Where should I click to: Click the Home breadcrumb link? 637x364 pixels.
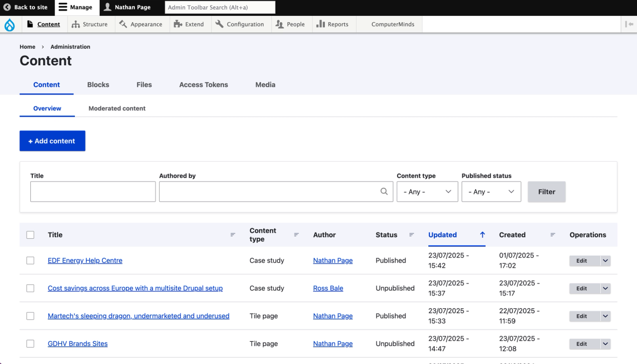tap(28, 47)
